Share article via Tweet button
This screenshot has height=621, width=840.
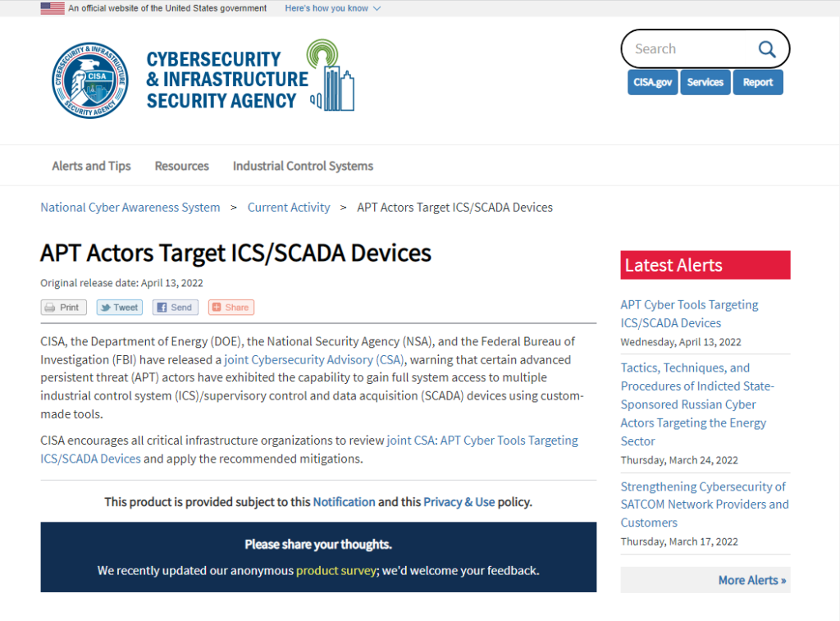tap(119, 308)
